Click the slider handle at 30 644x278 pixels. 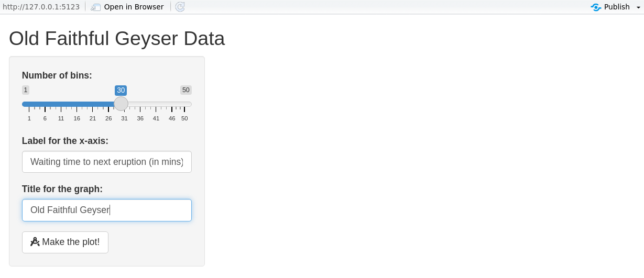121,104
